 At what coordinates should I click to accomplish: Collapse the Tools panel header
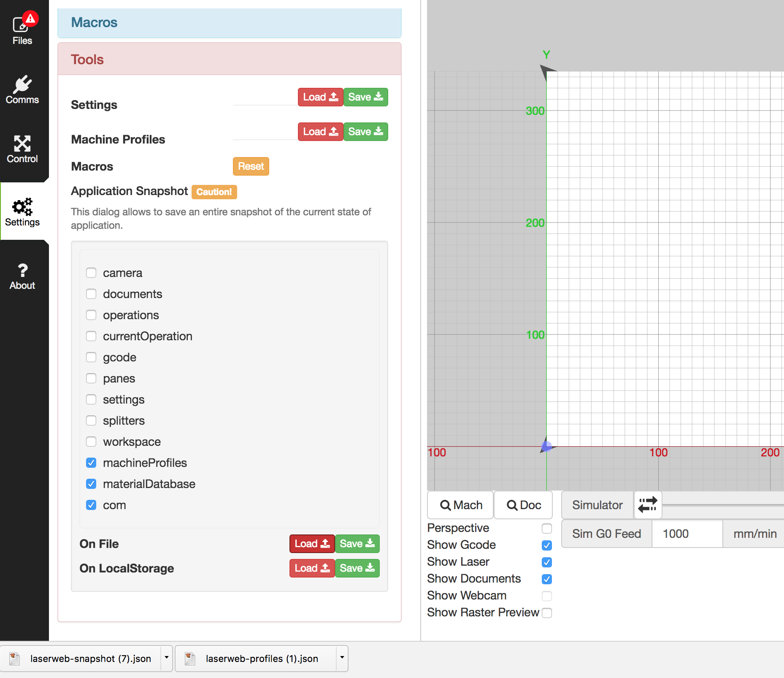click(x=230, y=59)
